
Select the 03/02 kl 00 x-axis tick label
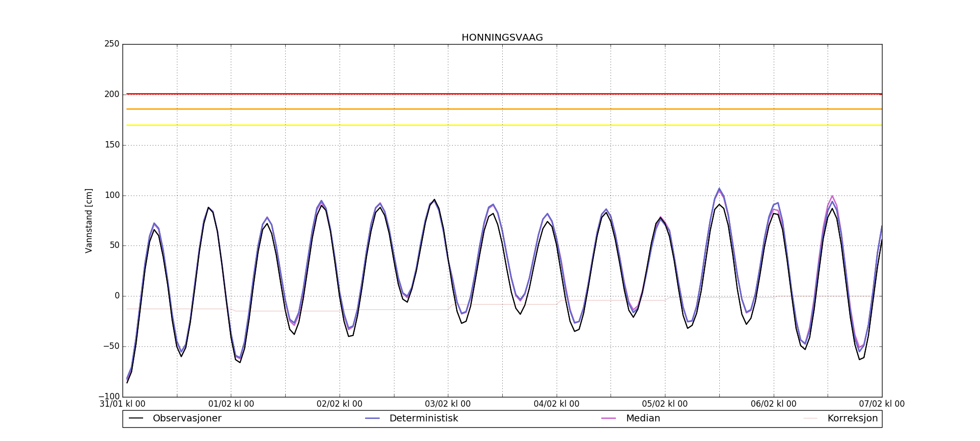tap(448, 404)
